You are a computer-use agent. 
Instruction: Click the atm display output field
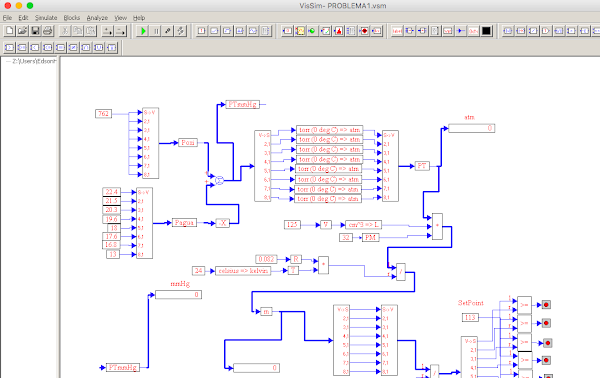click(471, 128)
